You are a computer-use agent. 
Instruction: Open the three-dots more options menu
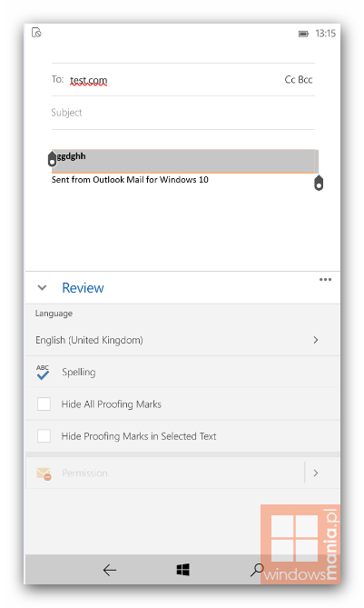coord(325,280)
